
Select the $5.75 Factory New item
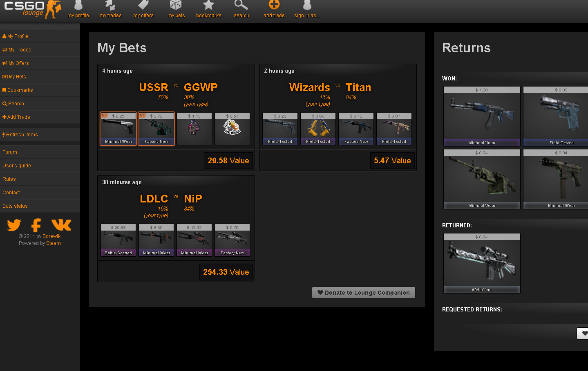point(233,240)
